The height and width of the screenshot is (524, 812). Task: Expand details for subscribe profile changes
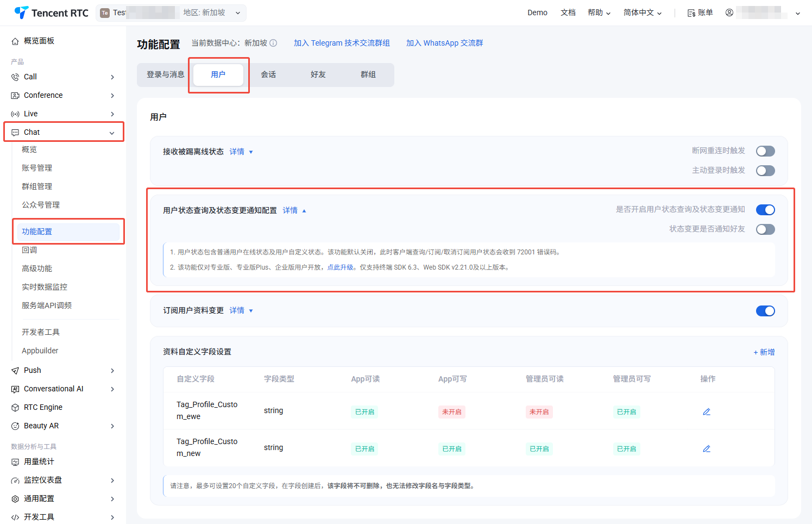(x=241, y=310)
